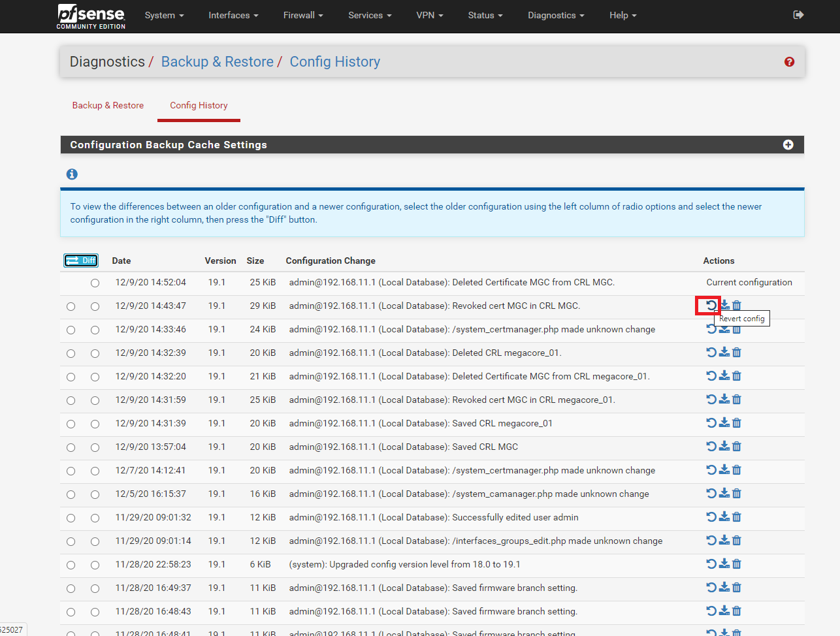This screenshot has height=636, width=840.
Task: Click the 'Configuration Change' column header
Action: pos(331,261)
